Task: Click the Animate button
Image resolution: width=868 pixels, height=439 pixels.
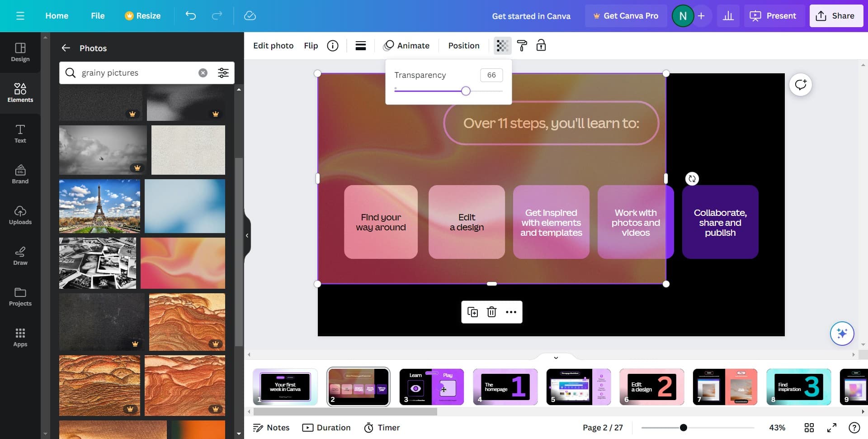Action: tap(406, 46)
